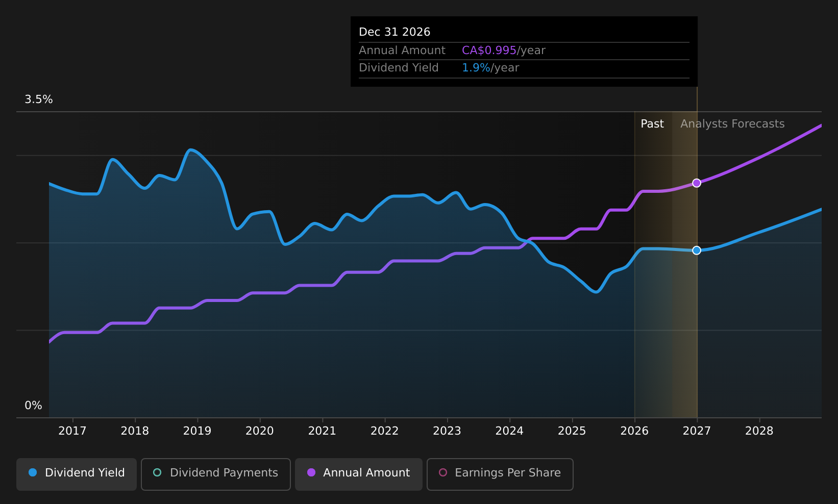The height and width of the screenshot is (504, 838).
Task: Click the purple Annual Amount legend dot
Action: pyautogui.click(x=311, y=472)
